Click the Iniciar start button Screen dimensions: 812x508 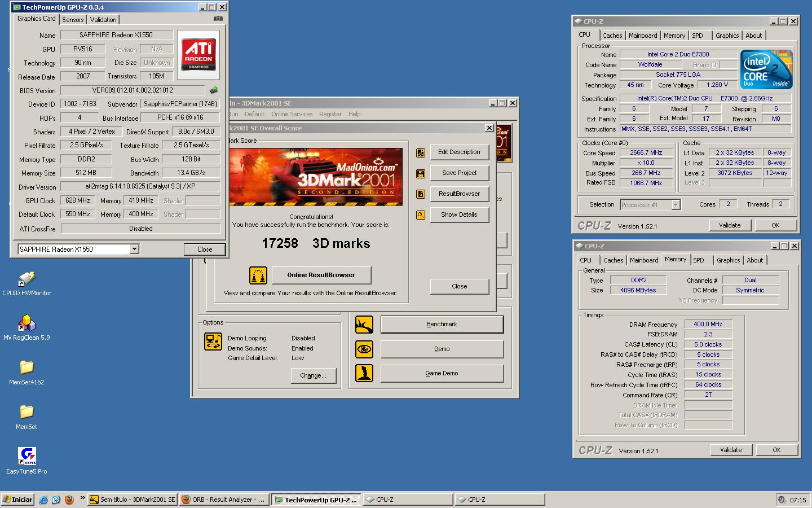[18, 500]
